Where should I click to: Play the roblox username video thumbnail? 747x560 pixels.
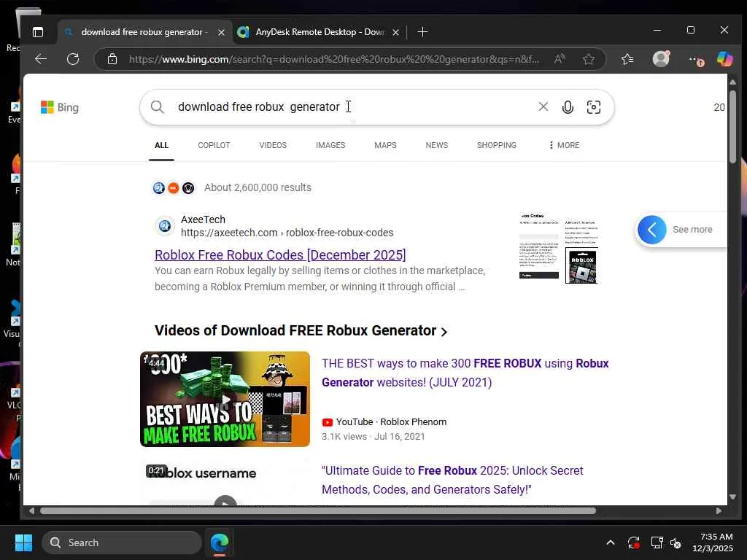coord(225,482)
